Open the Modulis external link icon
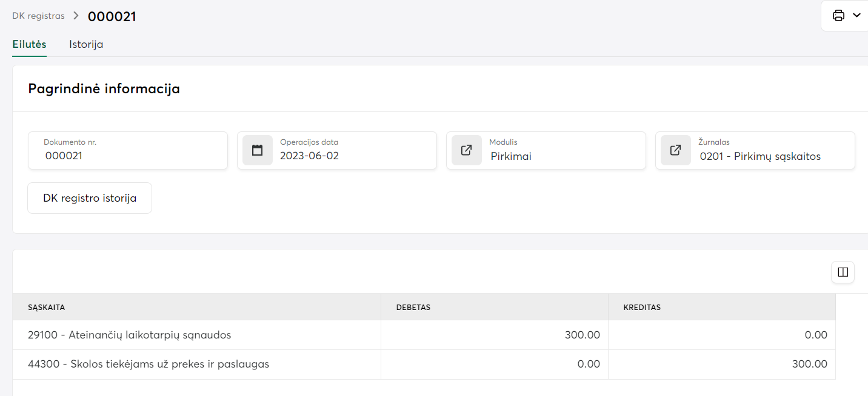This screenshot has width=868, height=396. coord(467,150)
